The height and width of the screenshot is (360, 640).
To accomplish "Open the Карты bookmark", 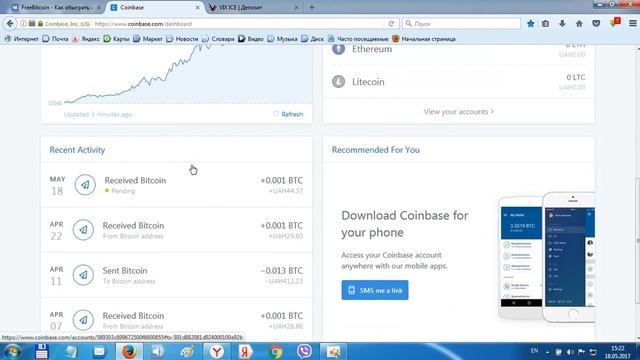I will coord(117,39).
